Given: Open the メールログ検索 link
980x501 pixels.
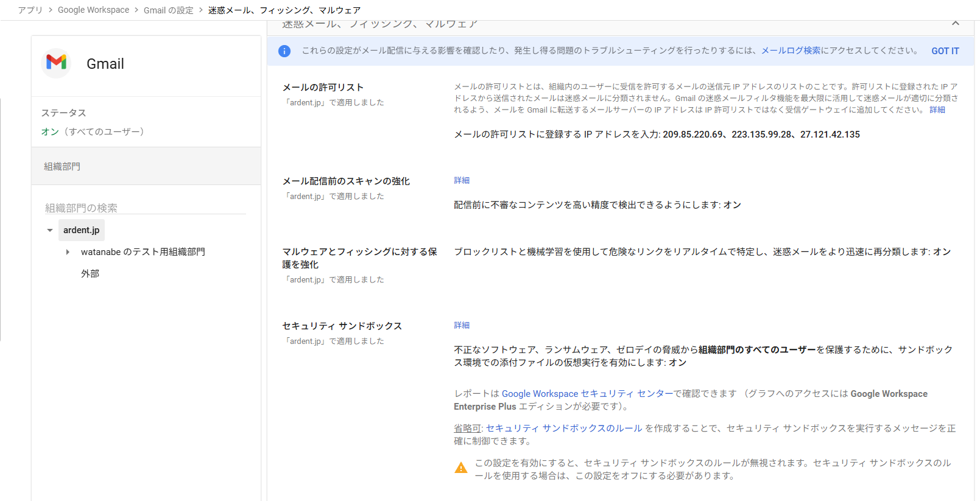Looking at the screenshot, I should coord(791,51).
